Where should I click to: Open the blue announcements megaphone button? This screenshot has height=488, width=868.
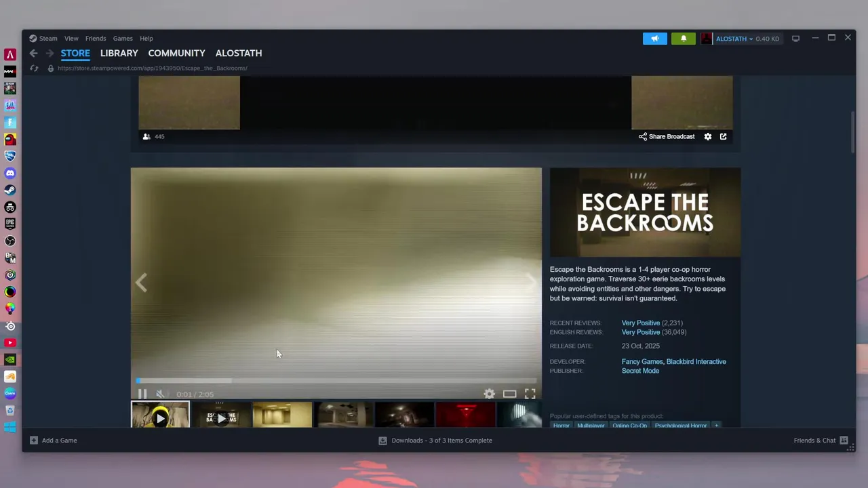click(655, 39)
